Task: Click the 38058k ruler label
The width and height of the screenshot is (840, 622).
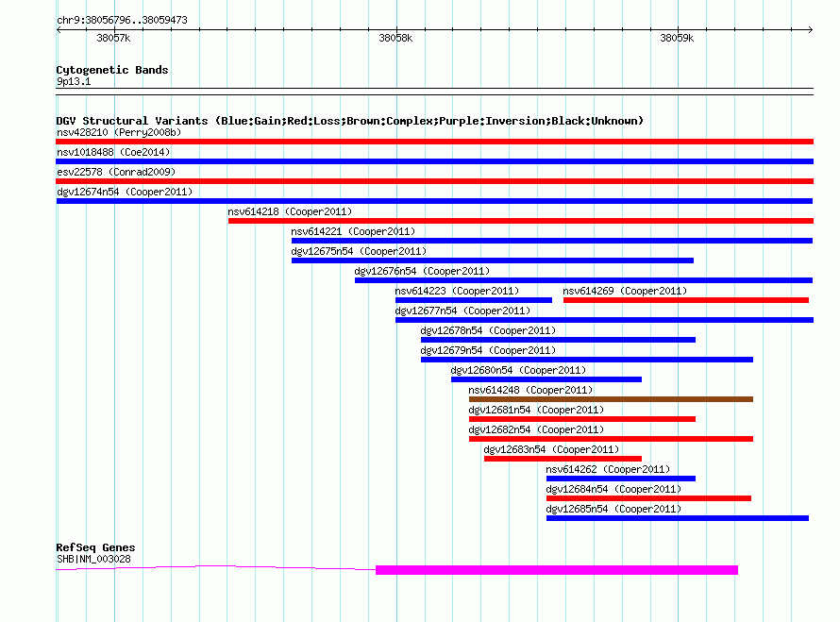Action: pos(395,38)
